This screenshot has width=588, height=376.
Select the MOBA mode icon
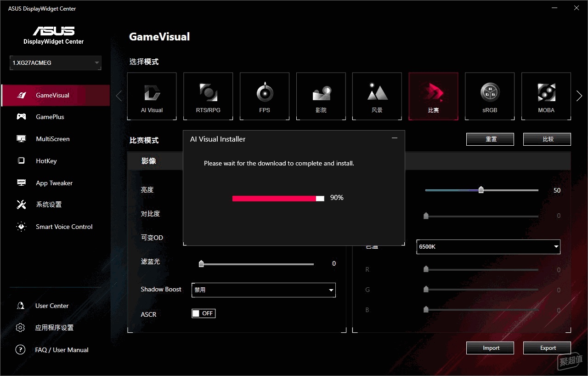pos(546,96)
